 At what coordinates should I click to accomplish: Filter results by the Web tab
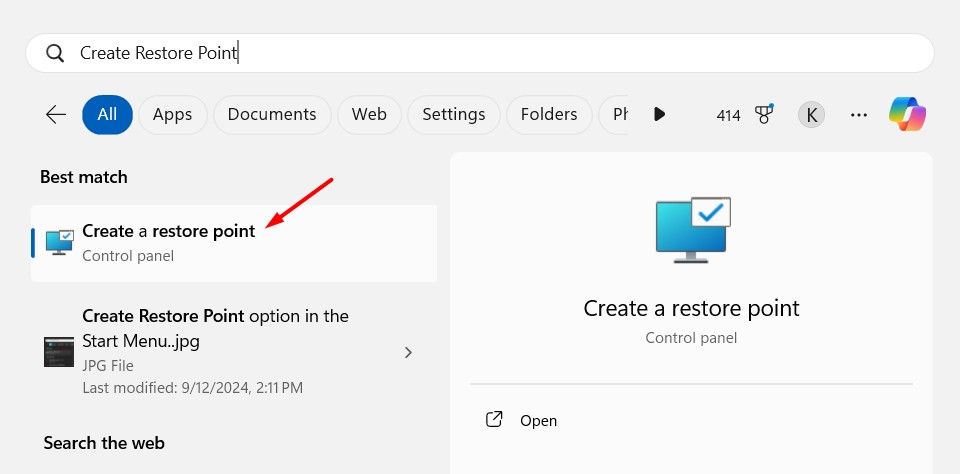[x=369, y=114]
